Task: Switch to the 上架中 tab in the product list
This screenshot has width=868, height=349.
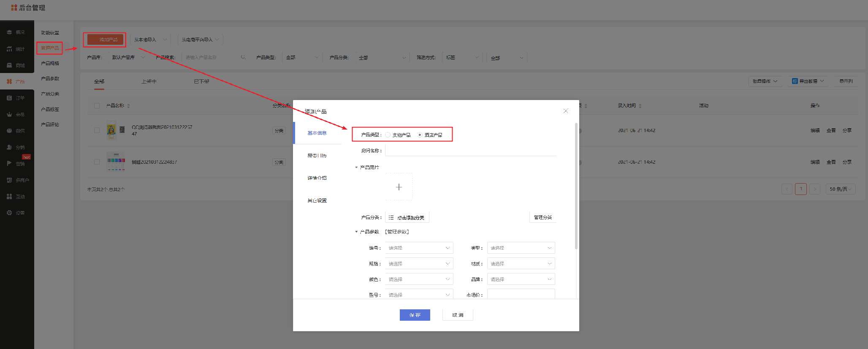Action: point(149,81)
